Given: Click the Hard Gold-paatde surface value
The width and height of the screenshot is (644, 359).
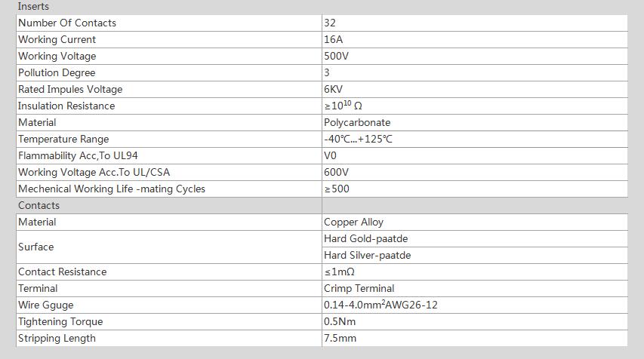Looking at the screenshot, I should point(365,238).
